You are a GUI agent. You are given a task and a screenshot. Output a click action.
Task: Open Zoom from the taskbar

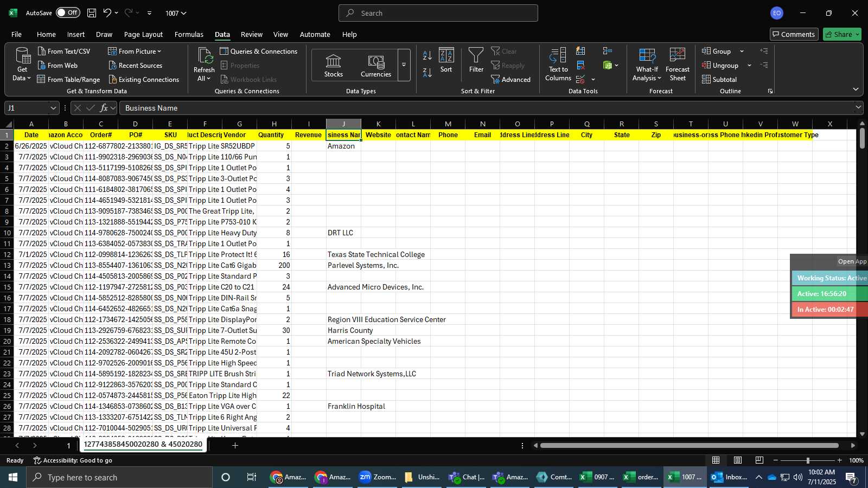[378, 477]
